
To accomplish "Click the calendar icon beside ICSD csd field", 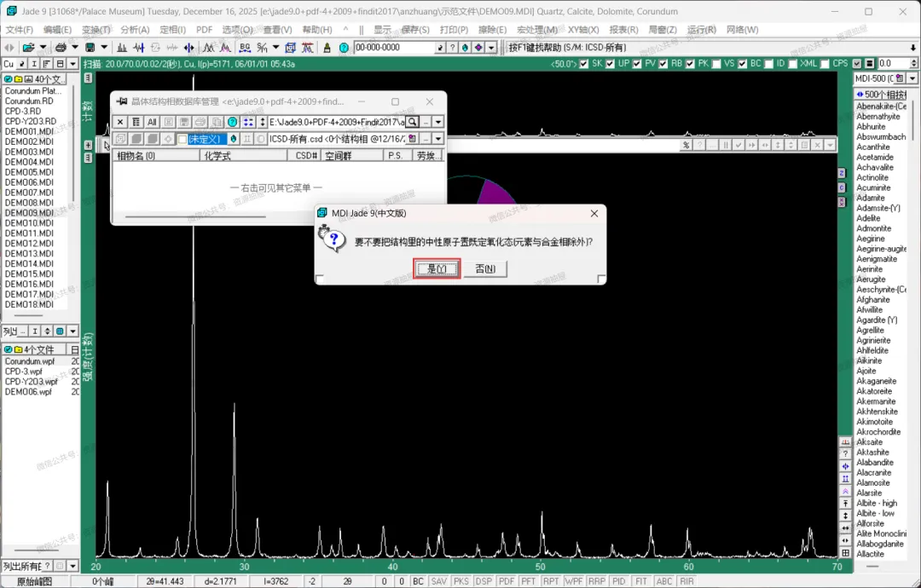I will (x=413, y=139).
